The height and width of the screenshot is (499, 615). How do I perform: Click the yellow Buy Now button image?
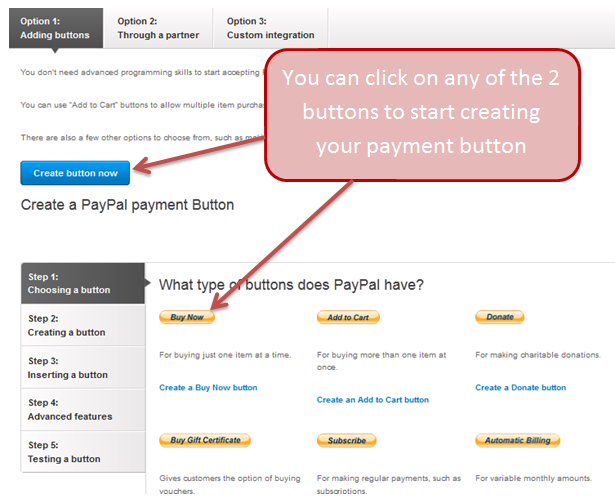(x=187, y=317)
